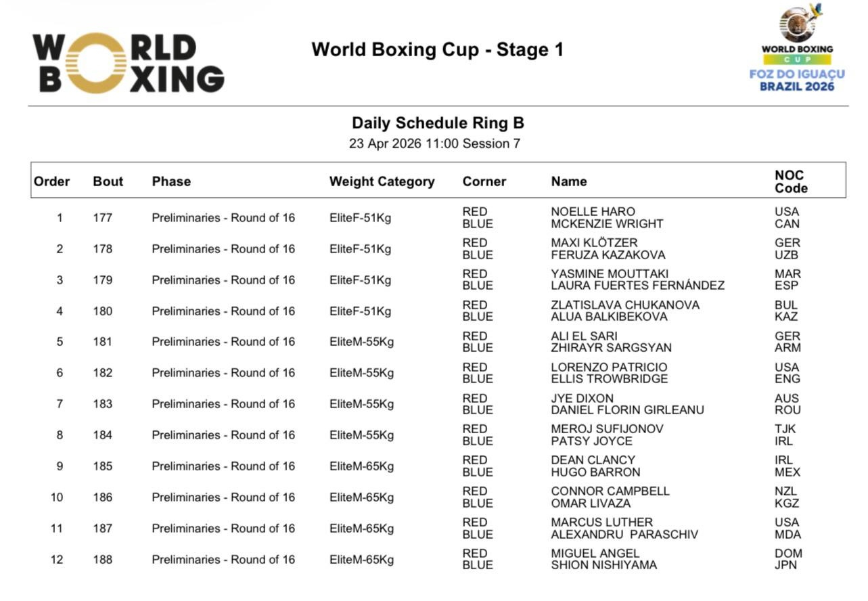
Task: Click the Phase column header
Action: [171, 181]
